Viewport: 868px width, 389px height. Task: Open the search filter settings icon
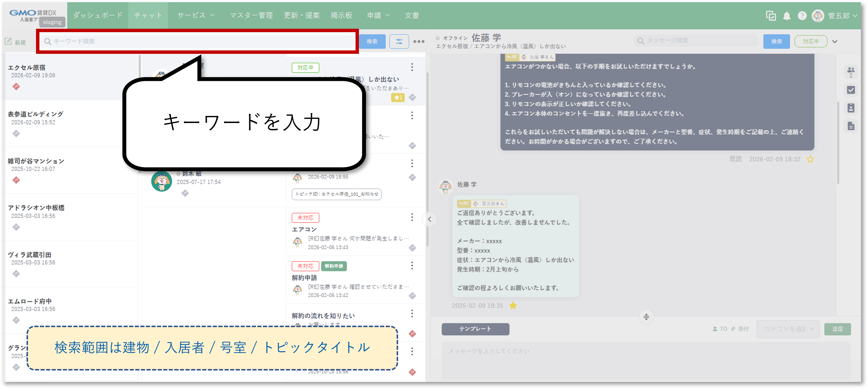(x=399, y=41)
